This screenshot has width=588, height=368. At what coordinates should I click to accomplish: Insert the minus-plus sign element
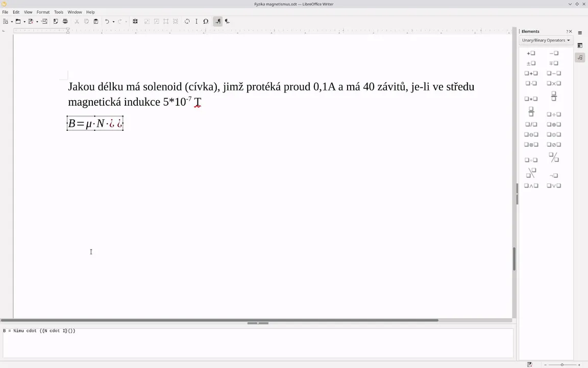pyautogui.click(x=554, y=63)
